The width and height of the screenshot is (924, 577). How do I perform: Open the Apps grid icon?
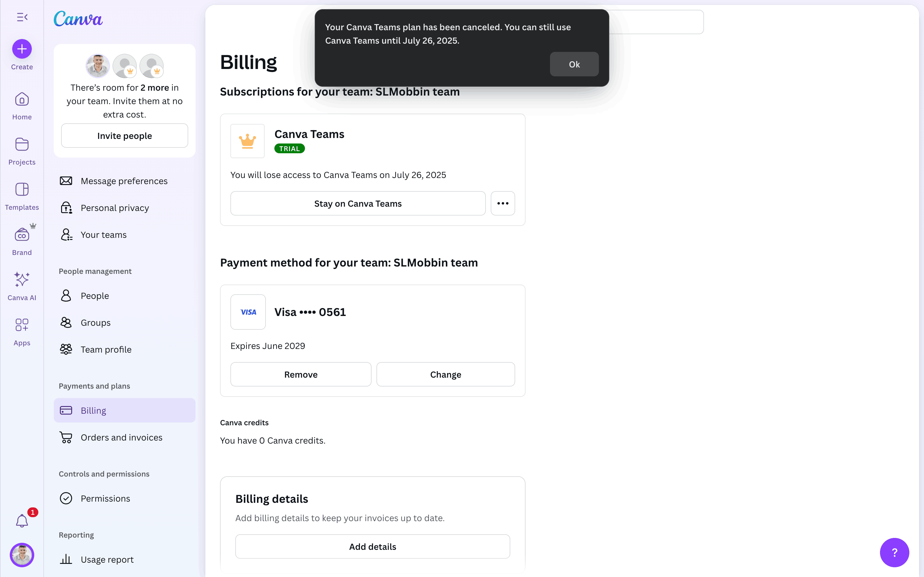click(x=22, y=325)
